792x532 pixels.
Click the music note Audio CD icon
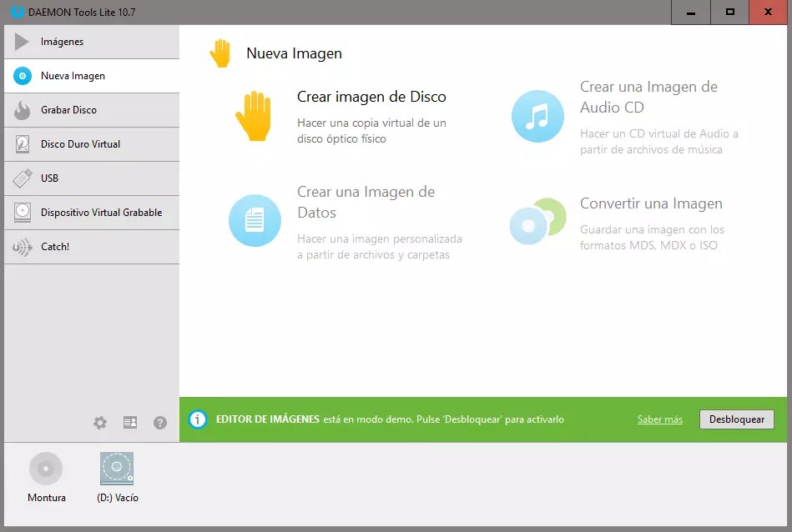[538, 116]
